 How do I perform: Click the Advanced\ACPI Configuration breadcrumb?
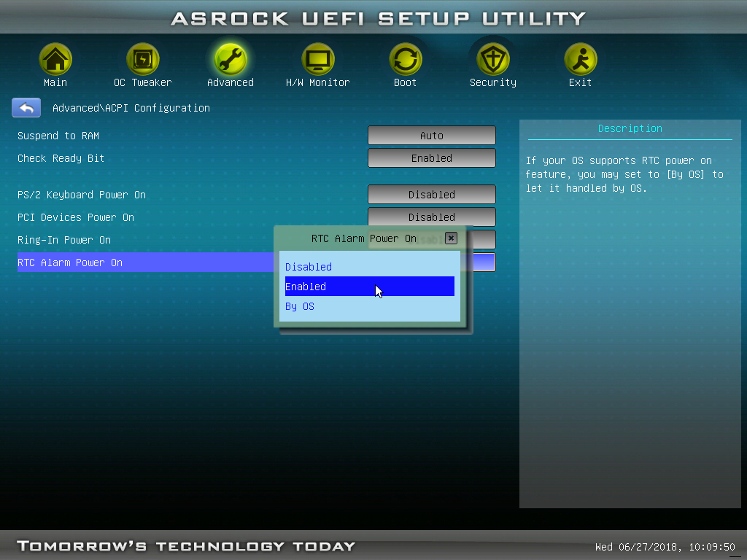click(131, 108)
